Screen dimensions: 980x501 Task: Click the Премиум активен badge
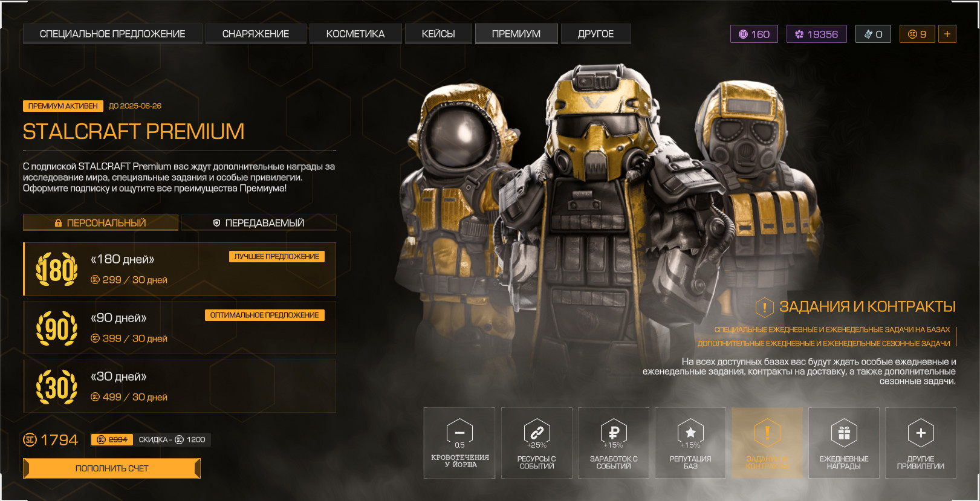point(63,106)
